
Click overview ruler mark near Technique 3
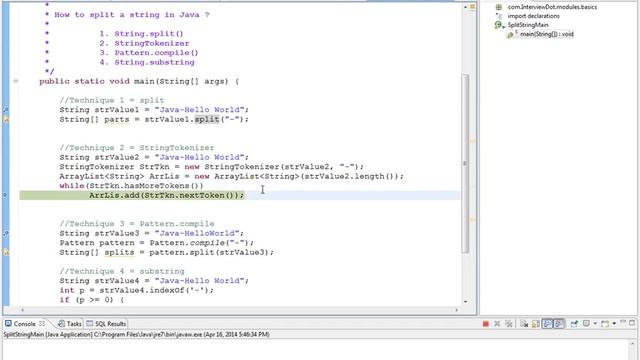click(472, 220)
